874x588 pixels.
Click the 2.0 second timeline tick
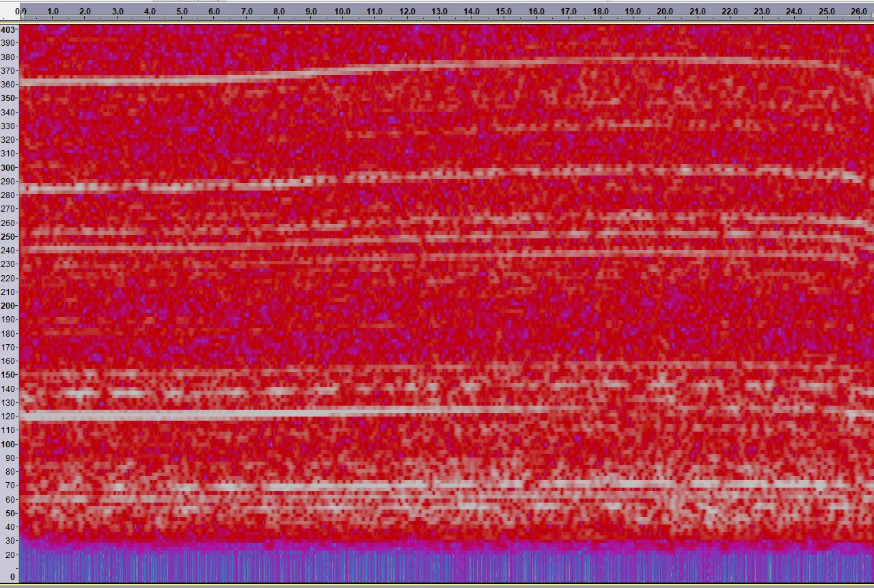pos(85,12)
